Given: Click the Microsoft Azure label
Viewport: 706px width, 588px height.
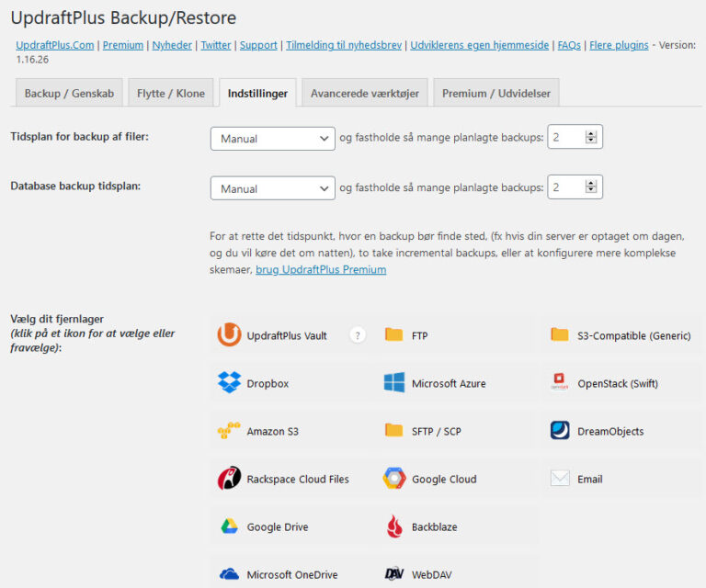Looking at the screenshot, I should pos(449,384).
